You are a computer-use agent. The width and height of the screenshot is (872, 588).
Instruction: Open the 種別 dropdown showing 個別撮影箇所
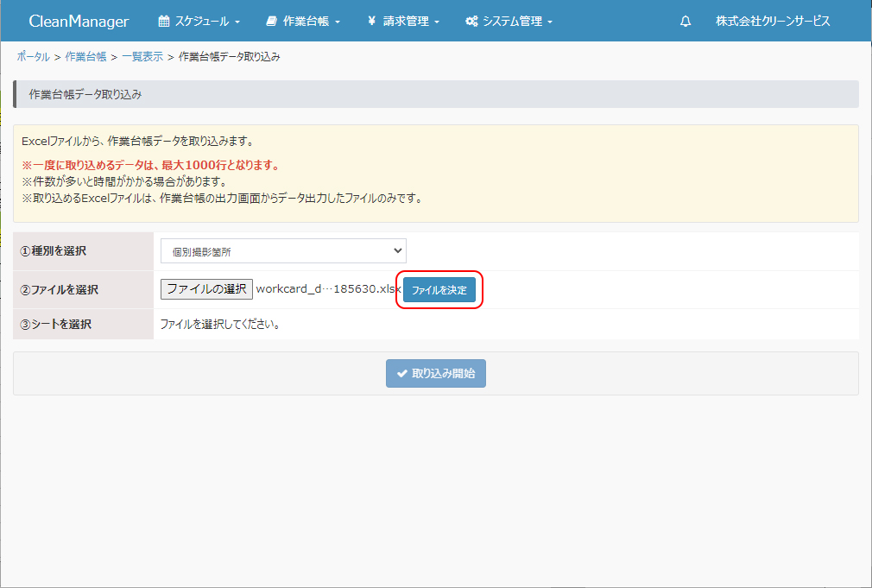283,251
